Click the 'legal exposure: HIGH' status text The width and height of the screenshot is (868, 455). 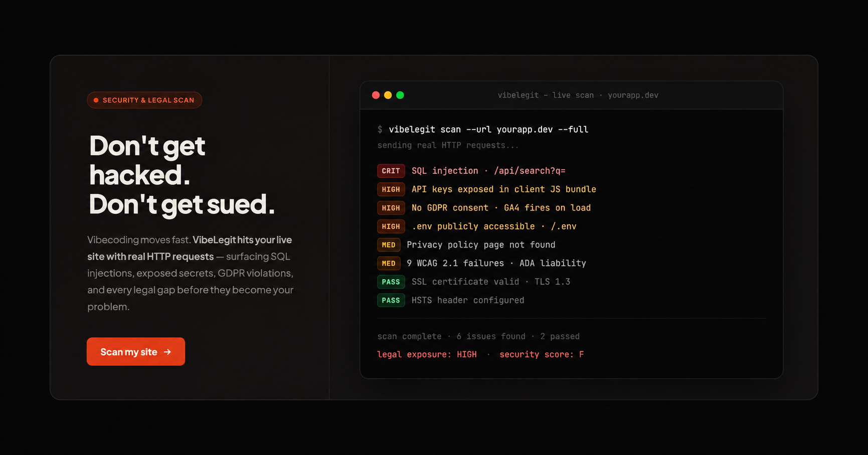[x=427, y=355]
